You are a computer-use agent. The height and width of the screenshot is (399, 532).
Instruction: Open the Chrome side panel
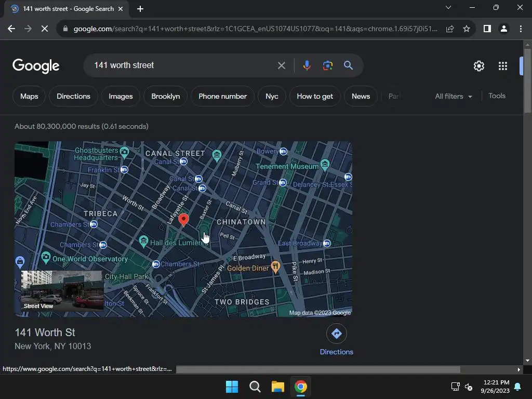(x=487, y=29)
